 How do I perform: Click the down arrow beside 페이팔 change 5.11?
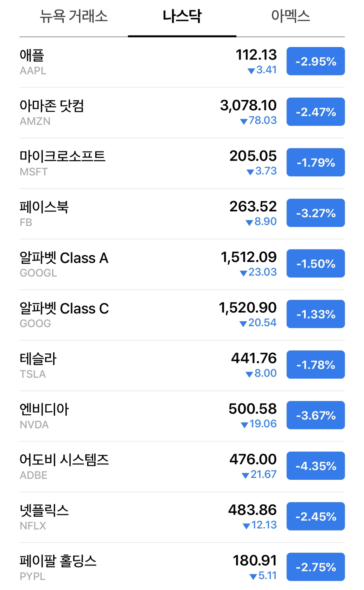[253, 576]
